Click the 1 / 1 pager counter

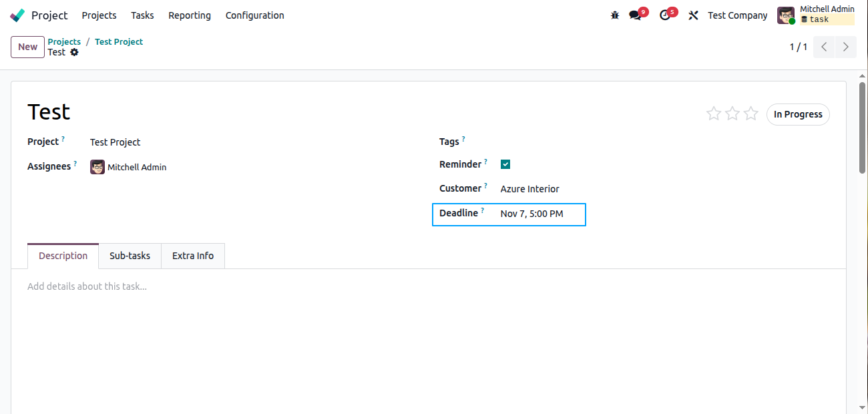coord(799,47)
